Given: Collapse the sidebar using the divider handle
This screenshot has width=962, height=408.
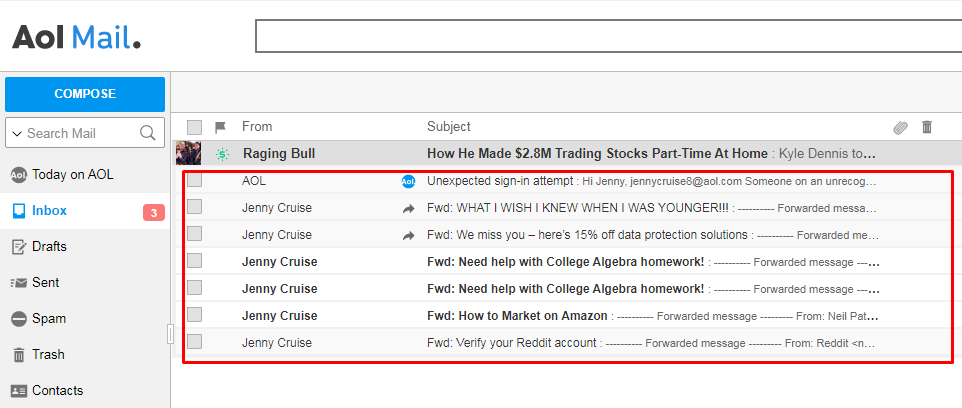Looking at the screenshot, I should point(170,334).
